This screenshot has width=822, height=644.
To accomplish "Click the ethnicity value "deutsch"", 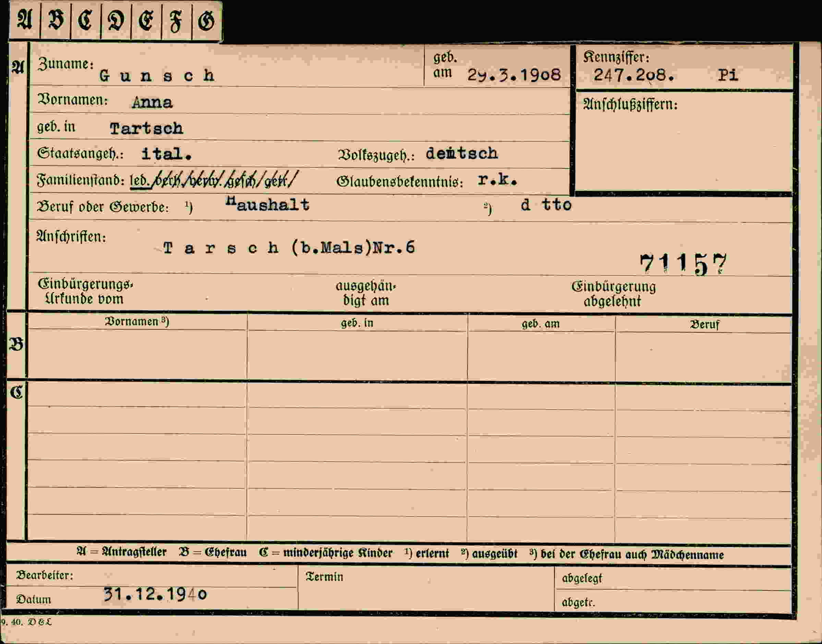I will point(462,153).
